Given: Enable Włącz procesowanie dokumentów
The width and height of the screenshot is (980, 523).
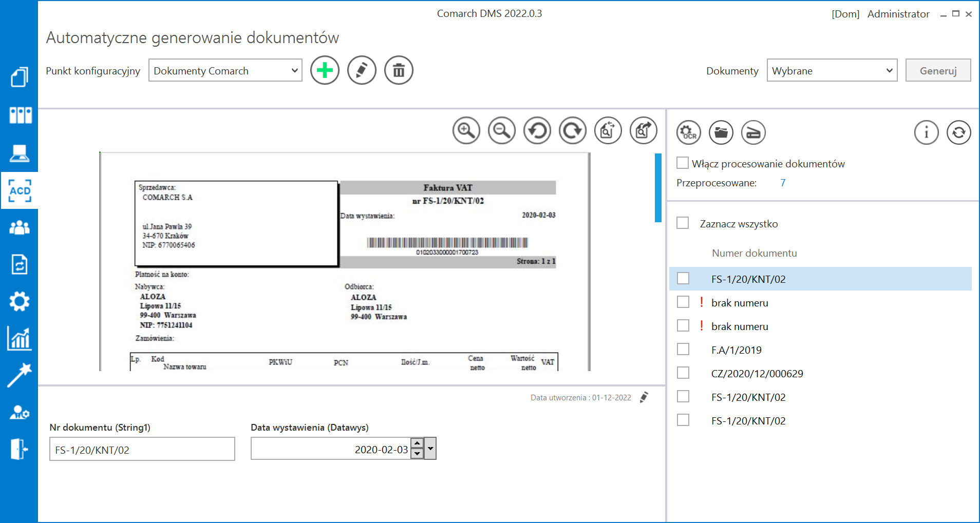Looking at the screenshot, I should tap(682, 163).
